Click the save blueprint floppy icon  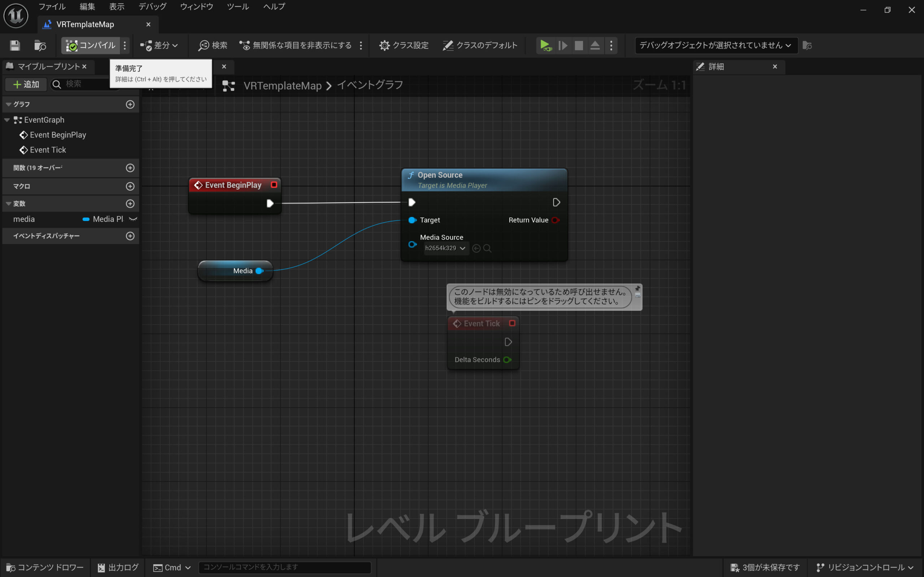(15, 45)
